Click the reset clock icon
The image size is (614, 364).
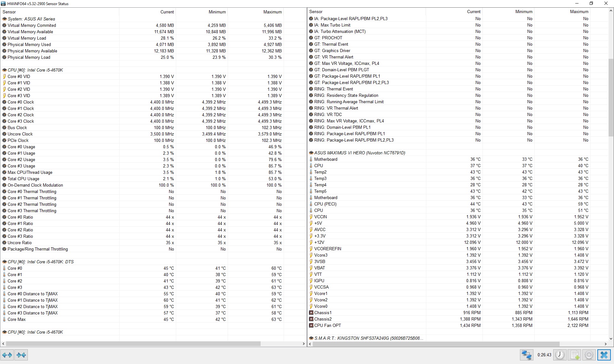click(560, 355)
